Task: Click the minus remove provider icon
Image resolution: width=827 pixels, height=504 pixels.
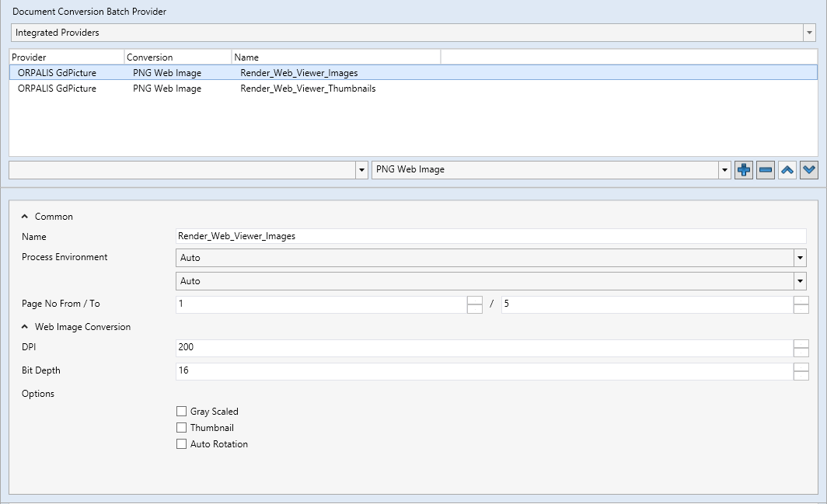Action: tap(766, 170)
